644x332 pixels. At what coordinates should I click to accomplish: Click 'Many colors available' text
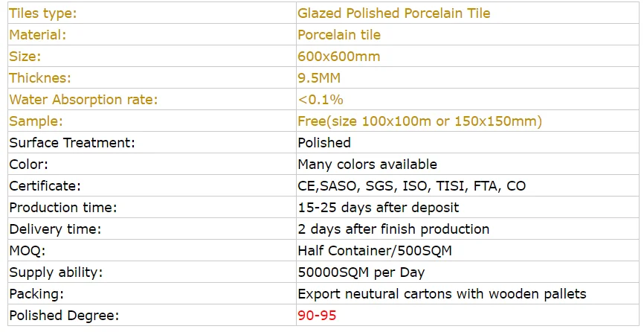(367, 165)
